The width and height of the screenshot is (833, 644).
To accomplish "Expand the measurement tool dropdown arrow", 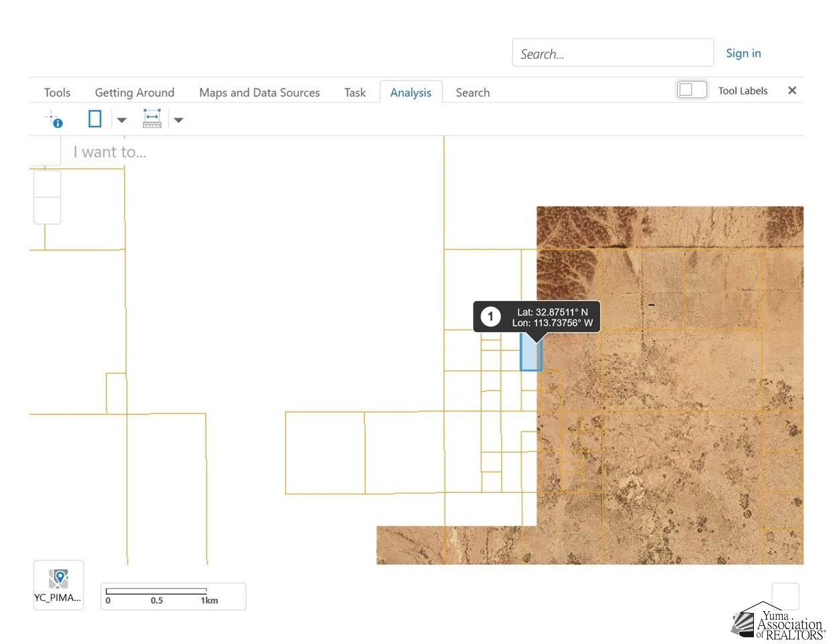I will pos(178,120).
